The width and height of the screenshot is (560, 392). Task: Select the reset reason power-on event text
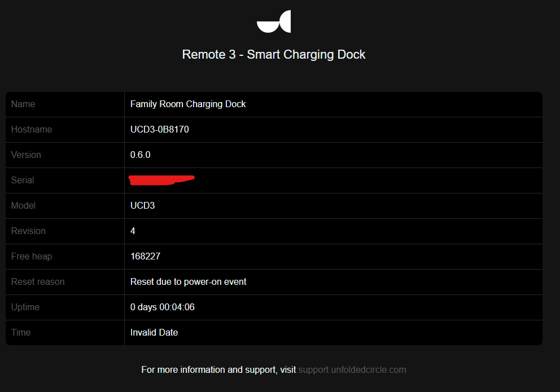tap(189, 281)
